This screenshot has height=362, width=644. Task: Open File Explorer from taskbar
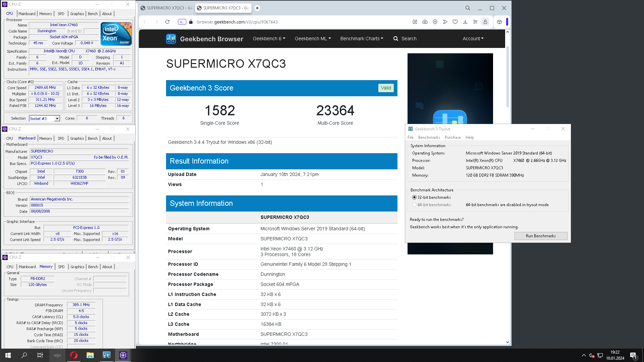point(90,355)
